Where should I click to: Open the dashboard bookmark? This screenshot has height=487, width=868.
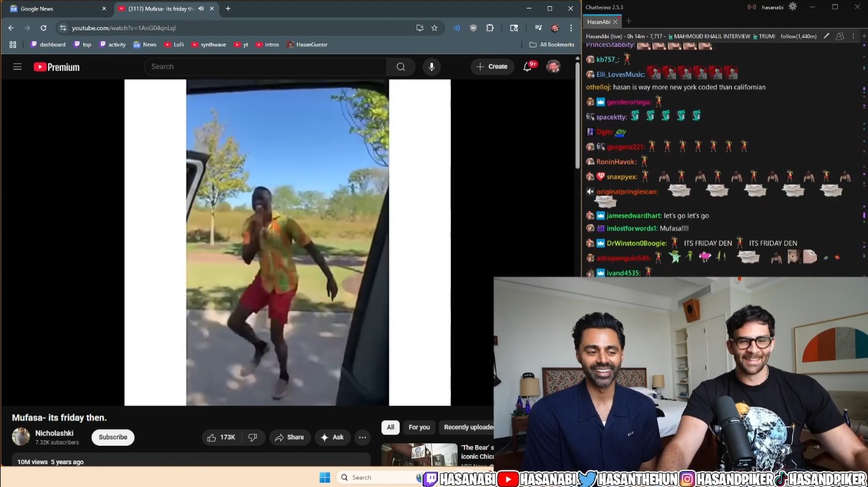click(48, 44)
